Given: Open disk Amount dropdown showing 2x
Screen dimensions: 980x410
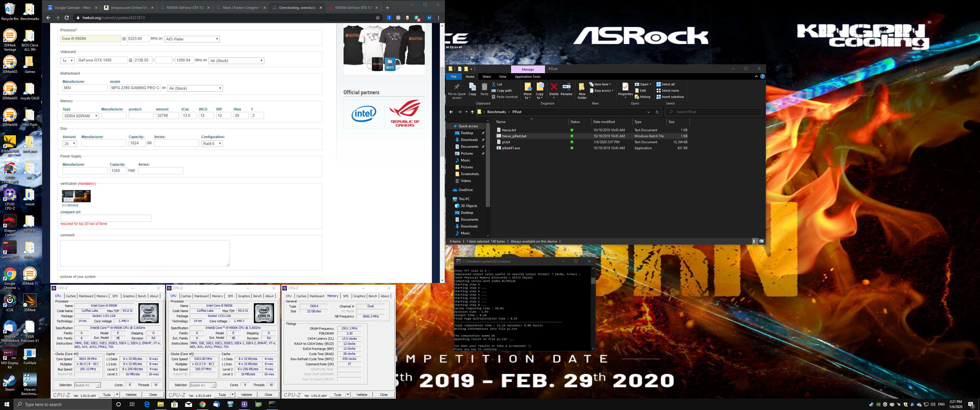Looking at the screenshot, I should coord(70,143).
